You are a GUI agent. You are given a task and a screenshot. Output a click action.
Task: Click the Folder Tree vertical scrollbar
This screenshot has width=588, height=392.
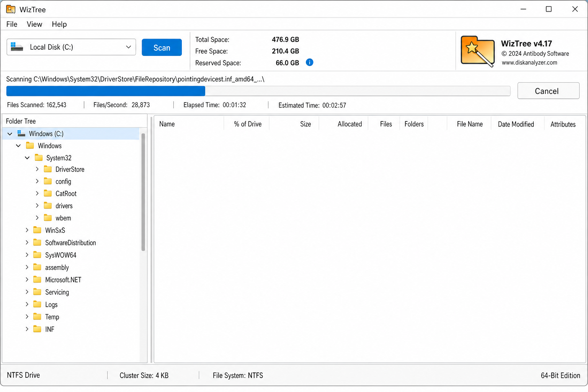pyautogui.click(x=143, y=192)
